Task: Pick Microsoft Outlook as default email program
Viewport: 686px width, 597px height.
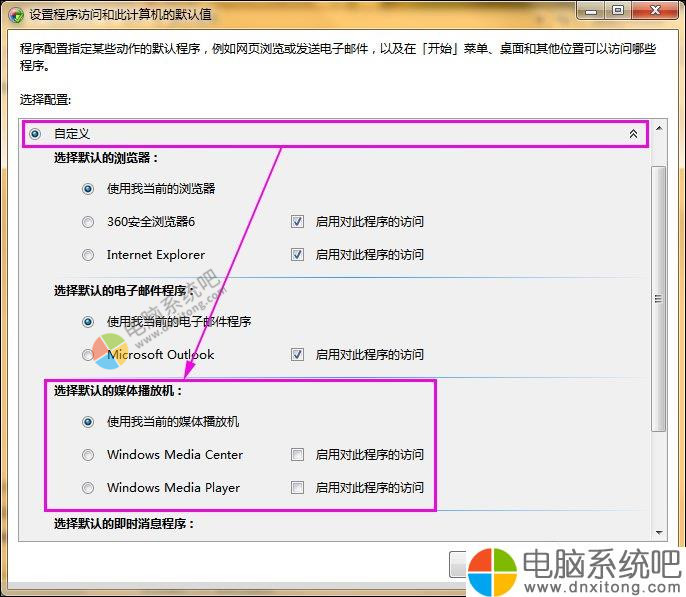Action: (89, 354)
